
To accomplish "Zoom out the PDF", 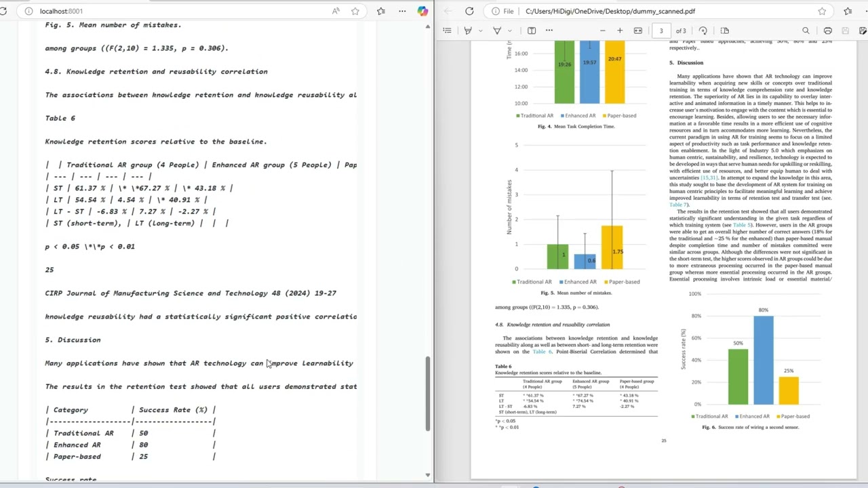I will point(602,30).
